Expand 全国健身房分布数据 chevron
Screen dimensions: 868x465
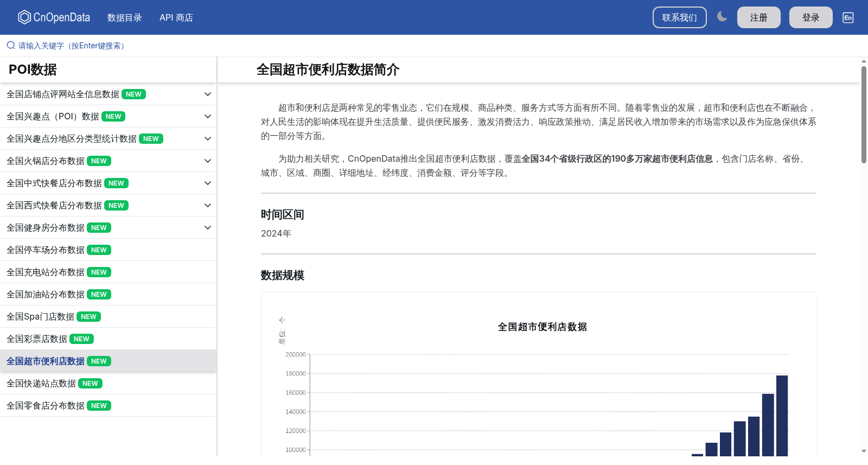pyautogui.click(x=207, y=228)
